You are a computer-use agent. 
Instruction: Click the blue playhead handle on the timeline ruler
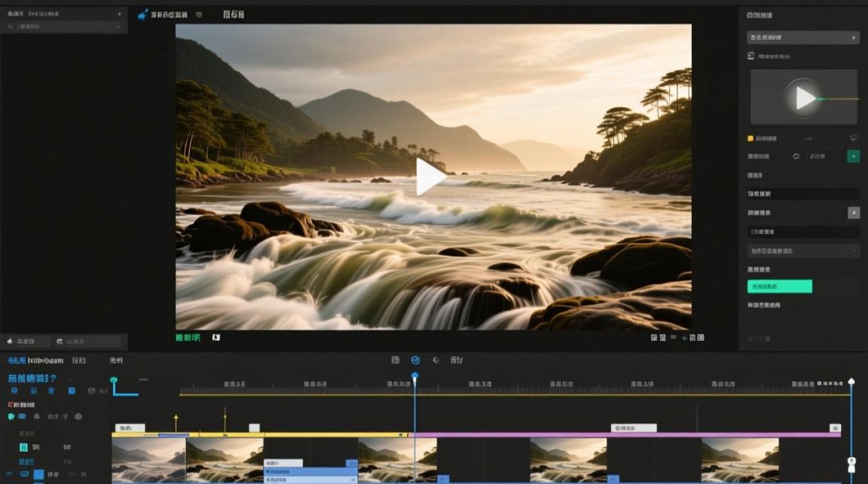tap(415, 376)
